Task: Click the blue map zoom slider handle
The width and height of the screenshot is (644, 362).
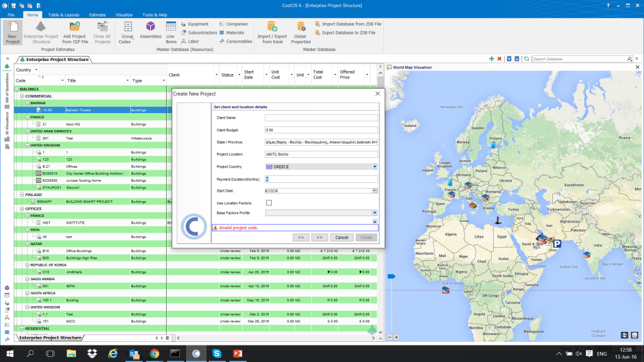Action: [x=391, y=277]
